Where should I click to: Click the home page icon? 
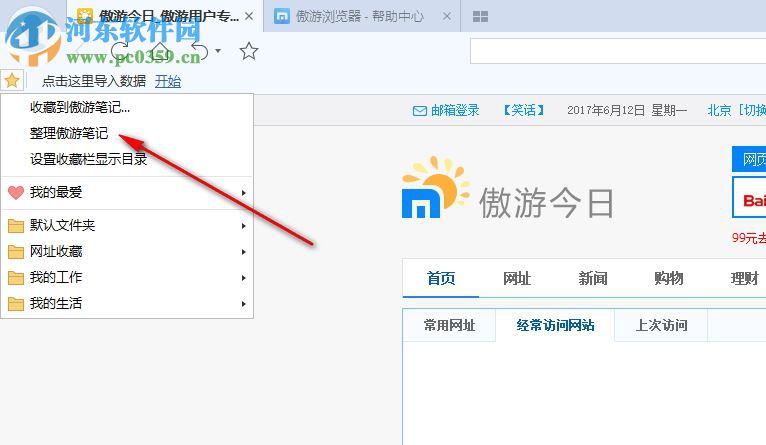pos(159,51)
